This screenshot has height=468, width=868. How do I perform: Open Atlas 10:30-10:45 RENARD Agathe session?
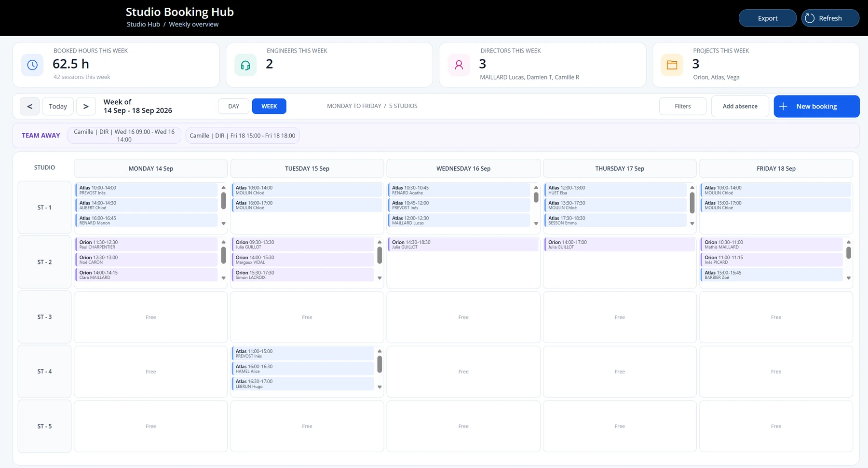click(x=459, y=190)
